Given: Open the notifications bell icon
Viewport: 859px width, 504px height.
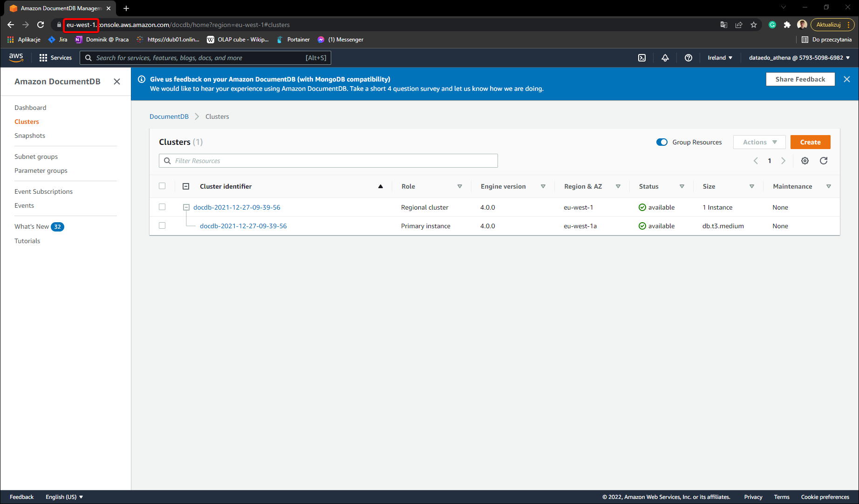Looking at the screenshot, I should 665,58.
